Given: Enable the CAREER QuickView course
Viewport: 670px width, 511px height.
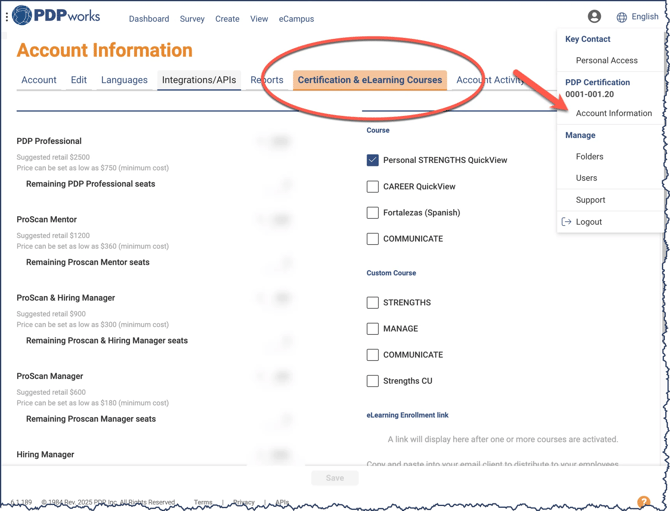Looking at the screenshot, I should [373, 187].
